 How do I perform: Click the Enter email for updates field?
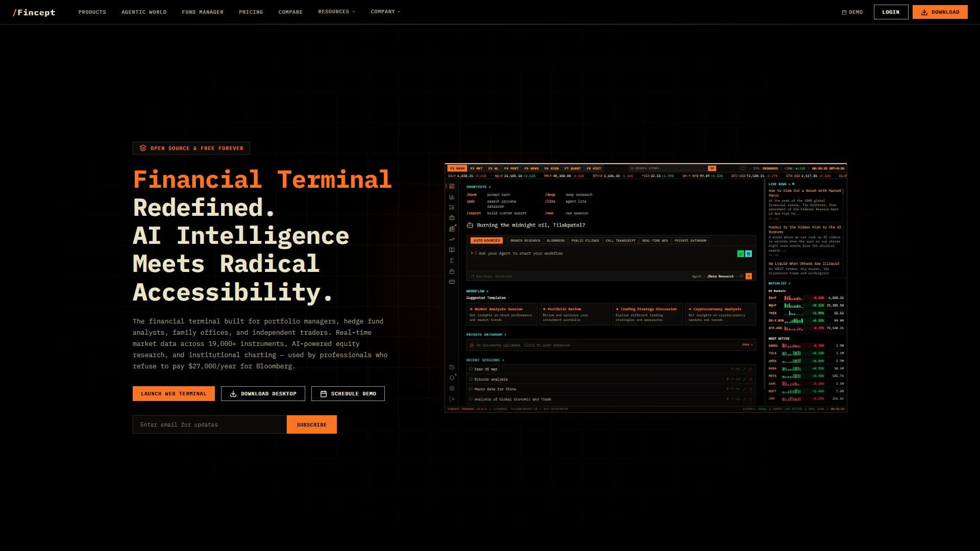pos(209,424)
